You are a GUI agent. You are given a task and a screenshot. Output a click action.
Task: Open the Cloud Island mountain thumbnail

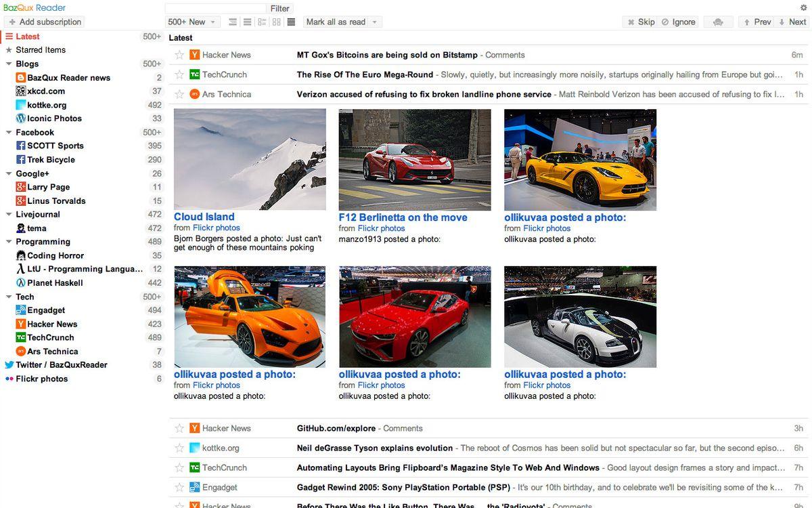pos(250,159)
